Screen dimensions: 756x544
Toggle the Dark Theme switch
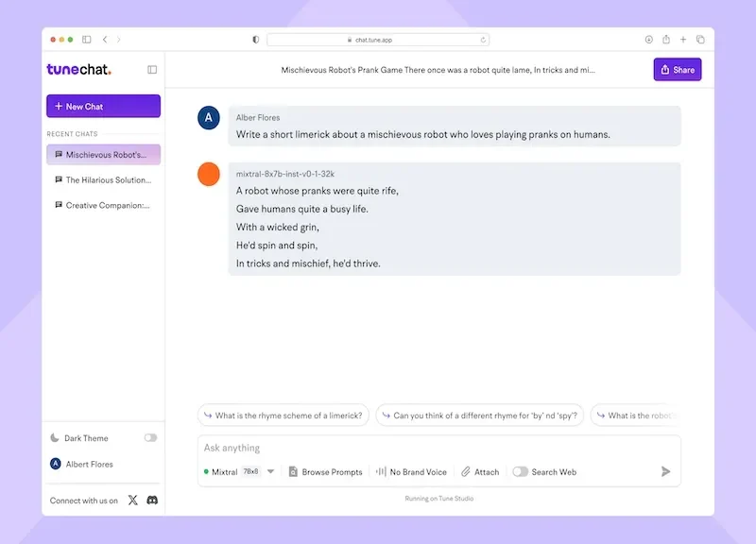tap(150, 438)
